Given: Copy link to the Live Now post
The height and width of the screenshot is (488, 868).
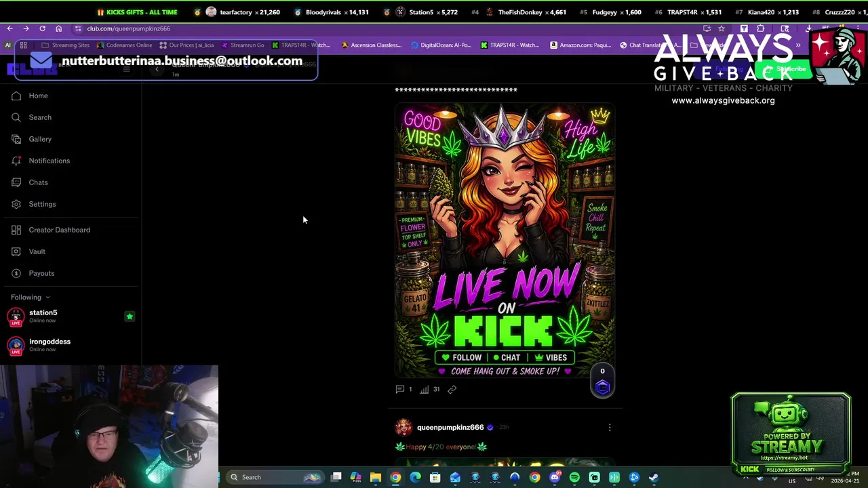Looking at the screenshot, I should [x=452, y=389].
